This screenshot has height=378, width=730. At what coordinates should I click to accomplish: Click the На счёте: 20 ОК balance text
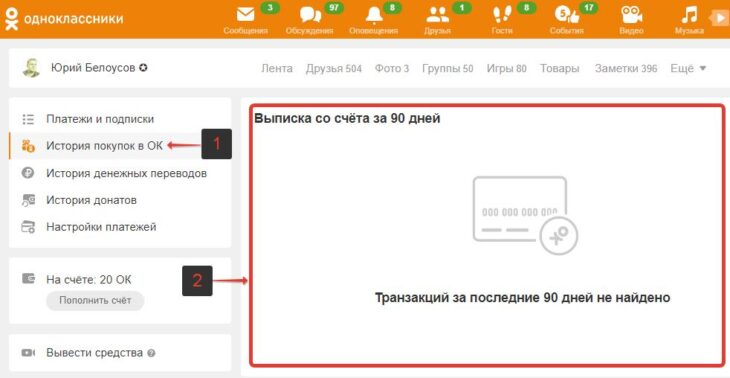88,280
